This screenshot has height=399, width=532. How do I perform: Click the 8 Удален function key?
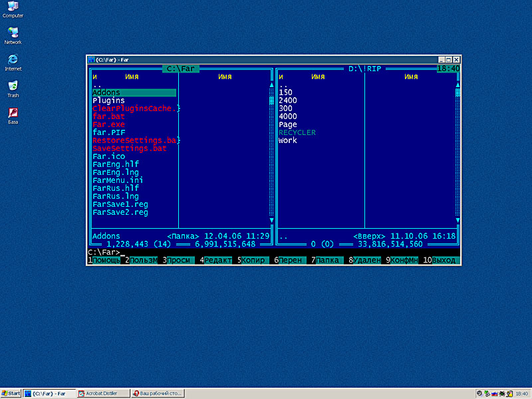[x=365, y=260]
